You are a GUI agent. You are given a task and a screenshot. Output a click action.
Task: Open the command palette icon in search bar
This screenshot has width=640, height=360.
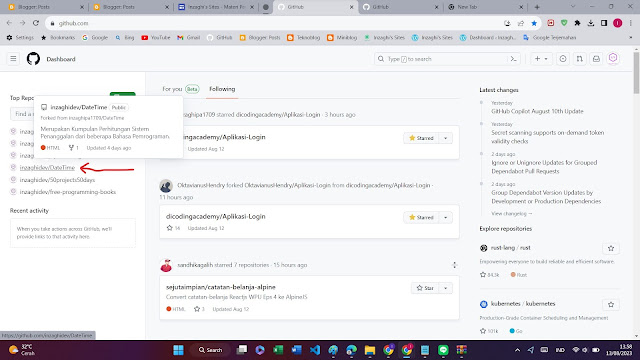(x=513, y=59)
